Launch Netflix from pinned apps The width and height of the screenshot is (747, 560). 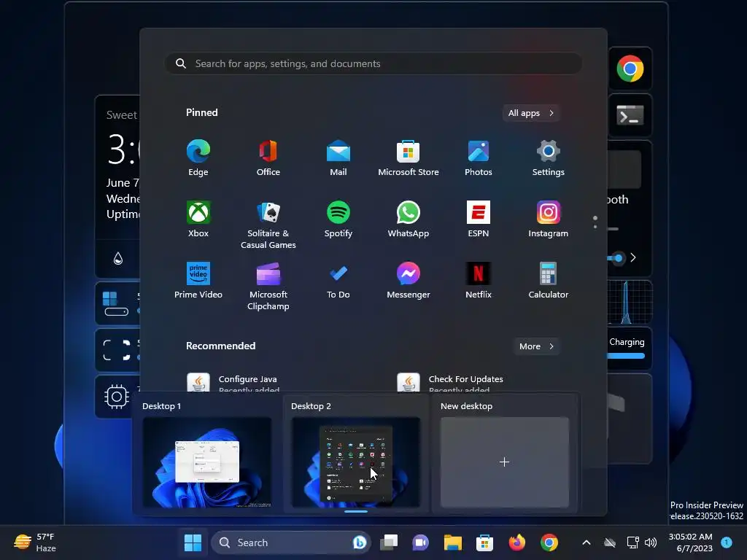pyautogui.click(x=479, y=281)
